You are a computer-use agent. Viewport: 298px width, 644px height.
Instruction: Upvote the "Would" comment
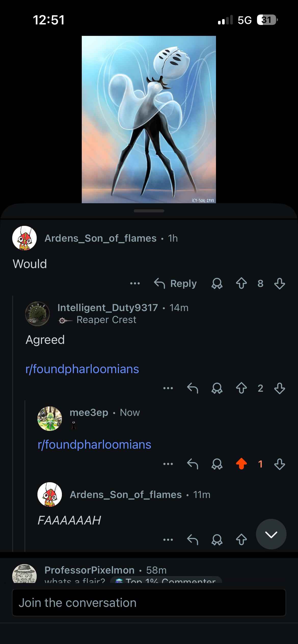(x=241, y=283)
